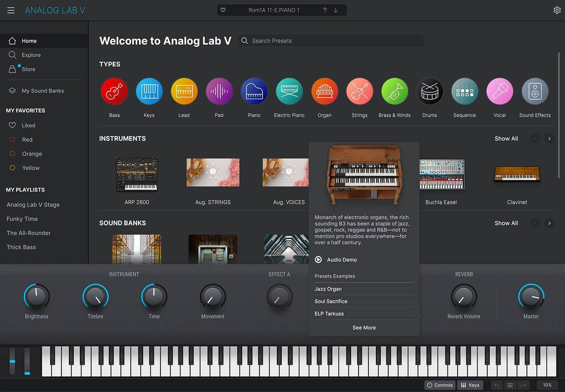The image size is (565, 392).
Task: Open the Thick Bass playlist
Action: (x=21, y=247)
